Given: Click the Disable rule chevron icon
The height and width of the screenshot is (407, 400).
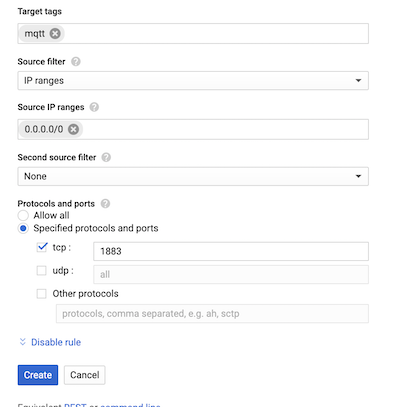Looking at the screenshot, I should pyautogui.click(x=23, y=342).
